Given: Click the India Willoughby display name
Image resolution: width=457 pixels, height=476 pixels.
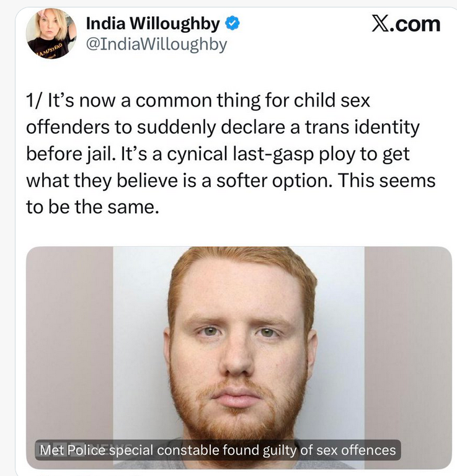Looking at the screenshot, I should 153,24.
